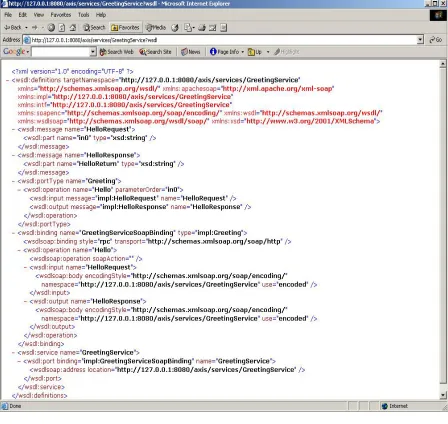Viewport: 448px width, 424px height.
Task: Open the Page Info dropdown arrow
Action: point(242,52)
